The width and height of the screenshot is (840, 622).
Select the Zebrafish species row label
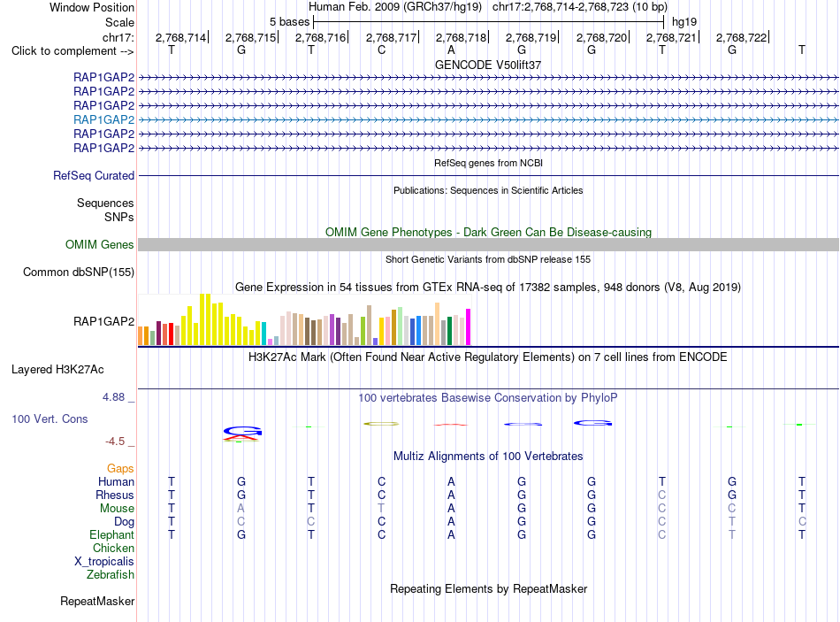pos(111,574)
